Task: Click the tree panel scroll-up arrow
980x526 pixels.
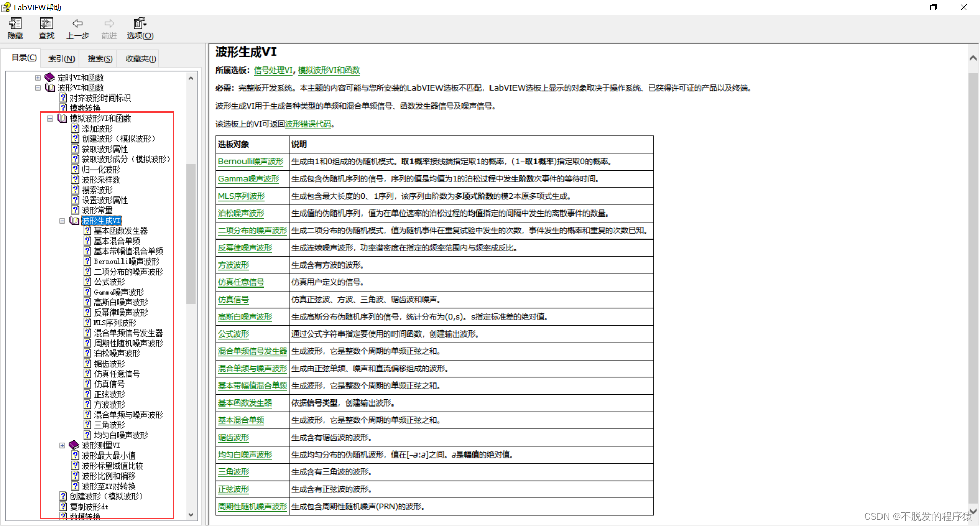Action: coord(191,78)
